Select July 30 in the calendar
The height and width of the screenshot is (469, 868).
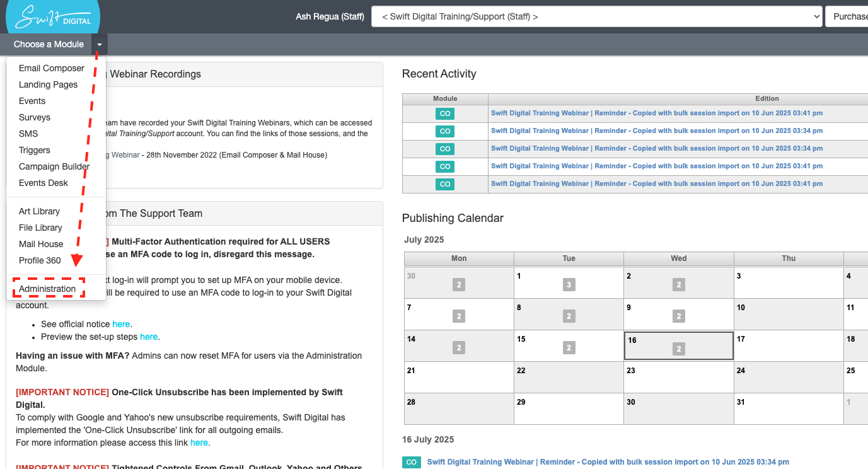(x=679, y=408)
